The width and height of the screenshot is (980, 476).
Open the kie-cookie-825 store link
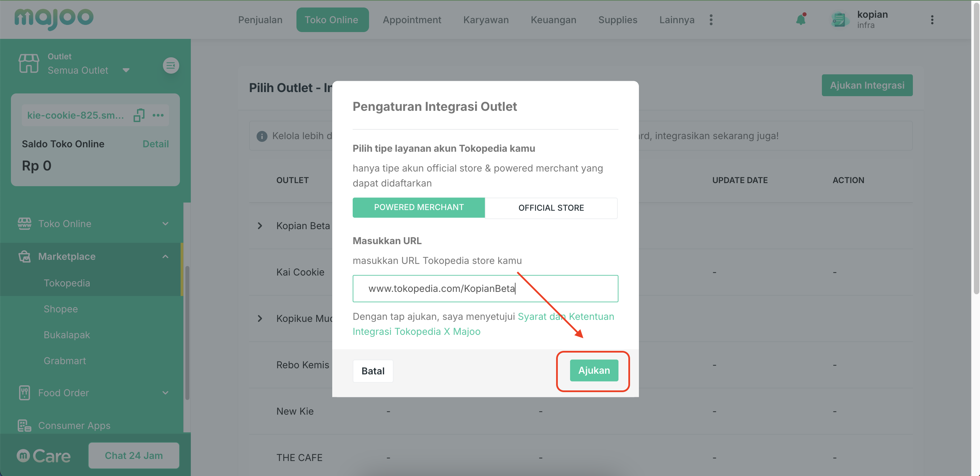pos(75,115)
